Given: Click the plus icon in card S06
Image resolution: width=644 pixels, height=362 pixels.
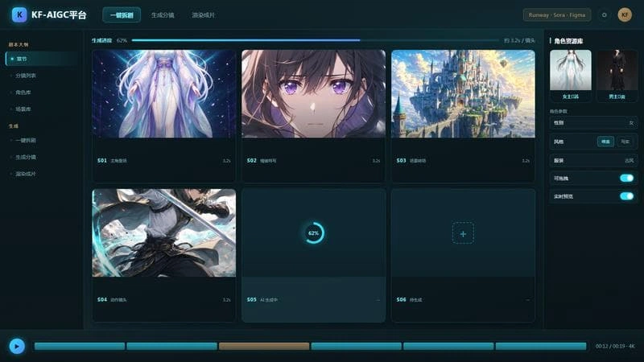Looking at the screenshot, I should 463,233.
